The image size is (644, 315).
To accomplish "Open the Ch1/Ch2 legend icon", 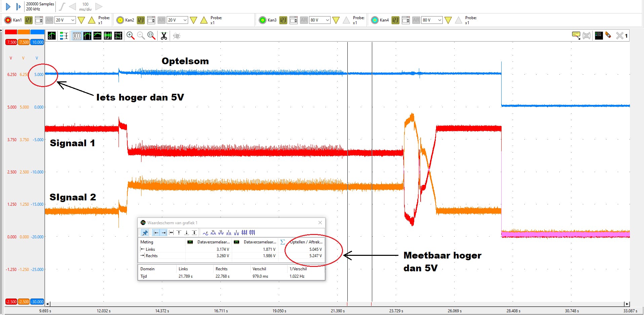I will (x=599, y=35).
